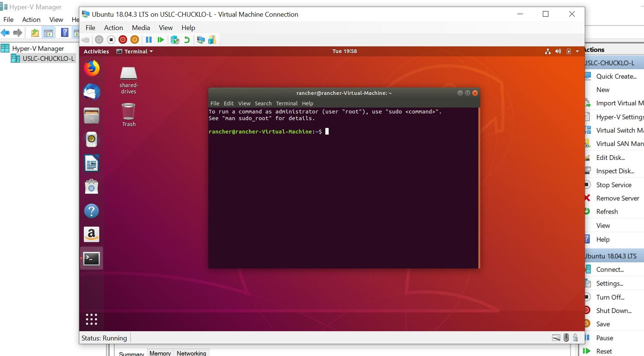Pause the VM using the blue pause icon

click(149, 40)
